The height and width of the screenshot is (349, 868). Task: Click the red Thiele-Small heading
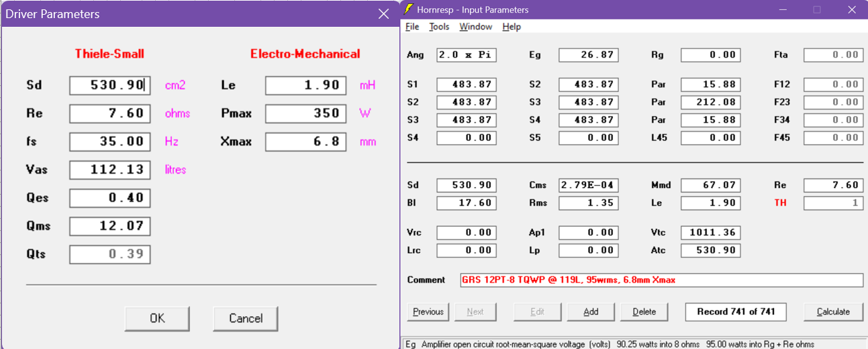pyautogui.click(x=109, y=54)
